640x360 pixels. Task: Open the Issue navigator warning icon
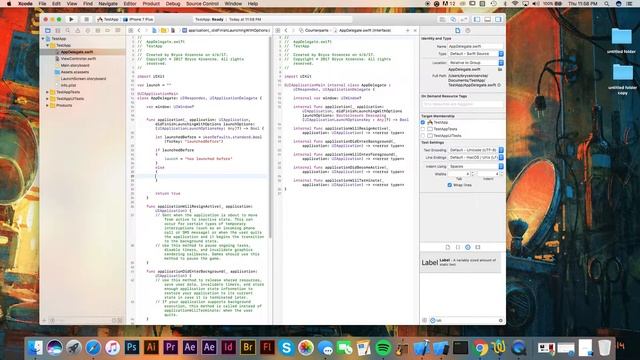click(x=78, y=31)
